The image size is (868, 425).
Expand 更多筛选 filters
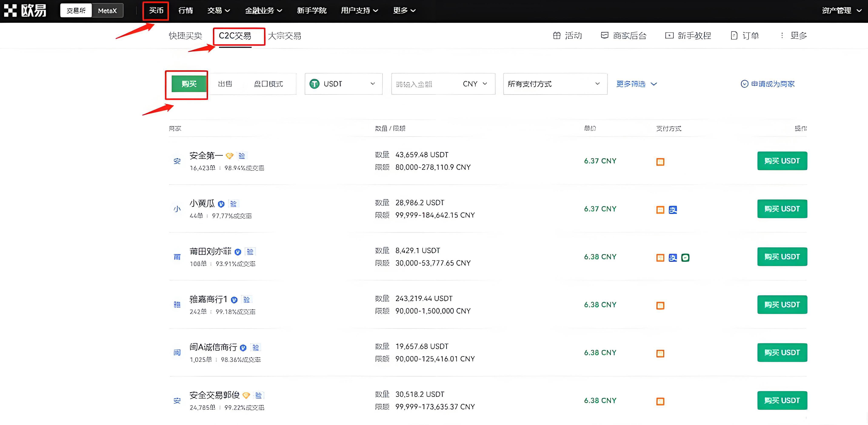point(637,84)
